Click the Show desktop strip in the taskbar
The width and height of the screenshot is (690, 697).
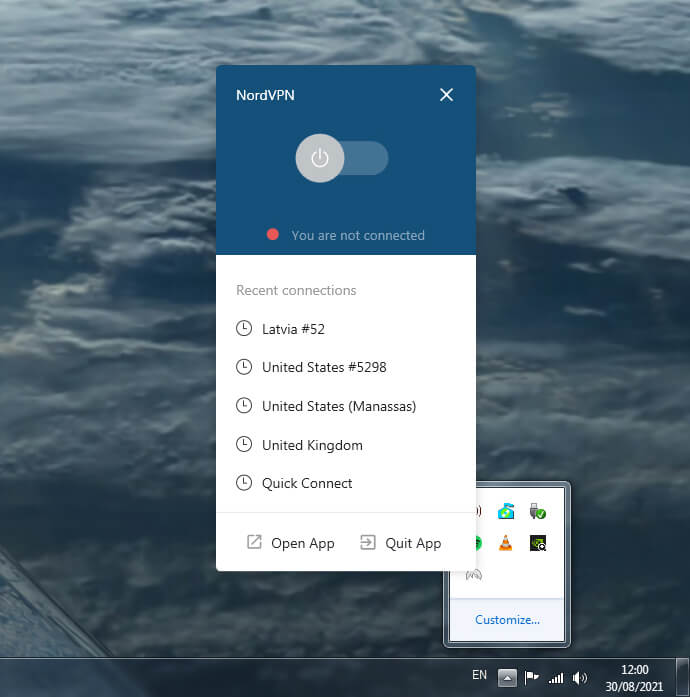682,677
